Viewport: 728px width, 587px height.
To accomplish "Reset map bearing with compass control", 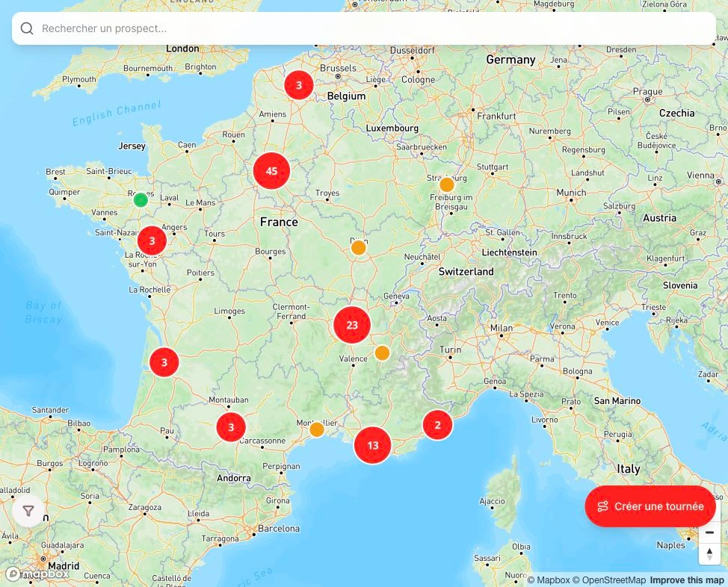I will coord(709,553).
